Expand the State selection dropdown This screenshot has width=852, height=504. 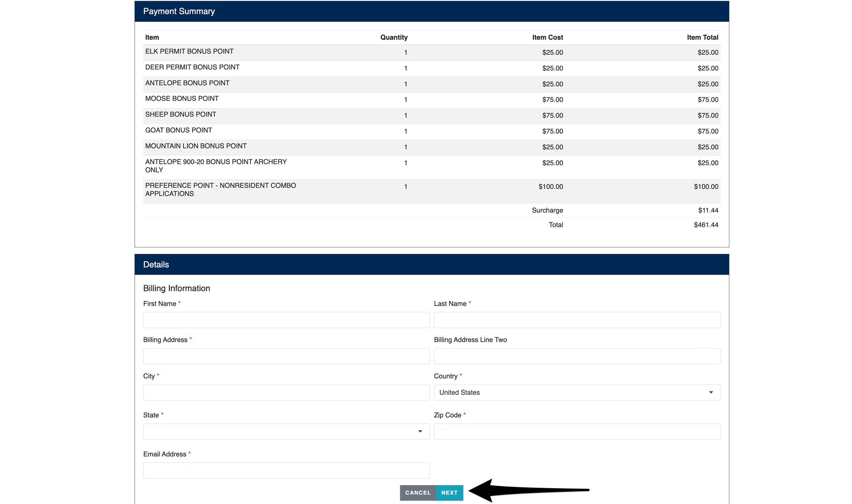(x=286, y=431)
